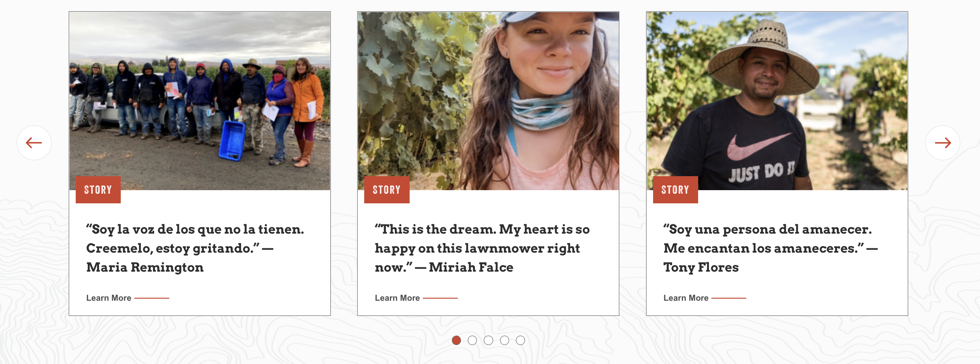This screenshot has width=980, height=364.
Task: Select the fourth carousel dot
Action: pyautogui.click(x=504, y=340)
